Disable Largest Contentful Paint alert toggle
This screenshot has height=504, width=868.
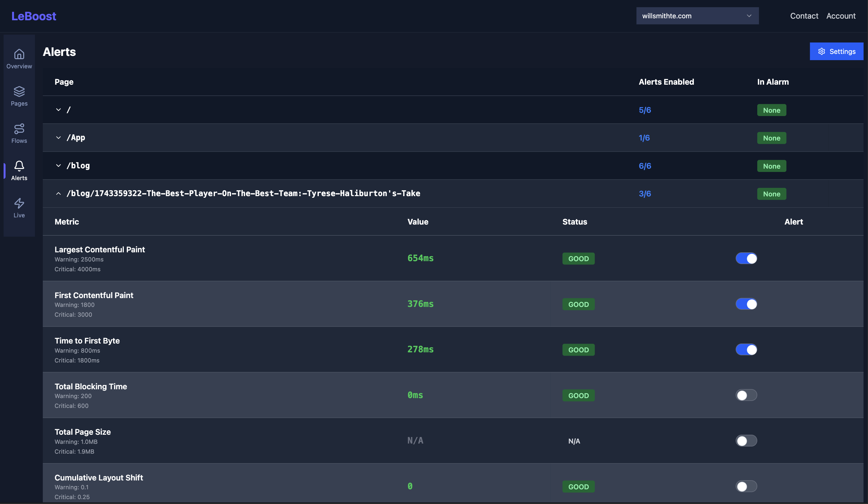[746, 258]
